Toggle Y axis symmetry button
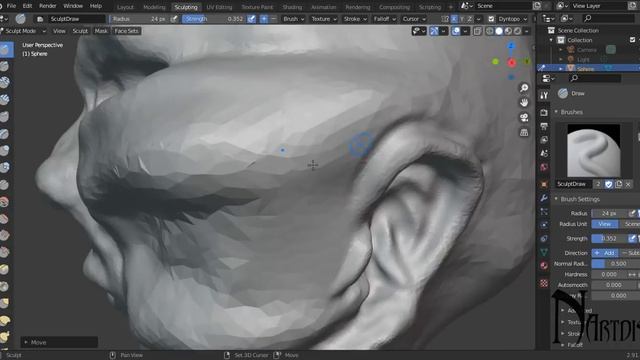This screenshot has height=360, width=640. [462, 19]
